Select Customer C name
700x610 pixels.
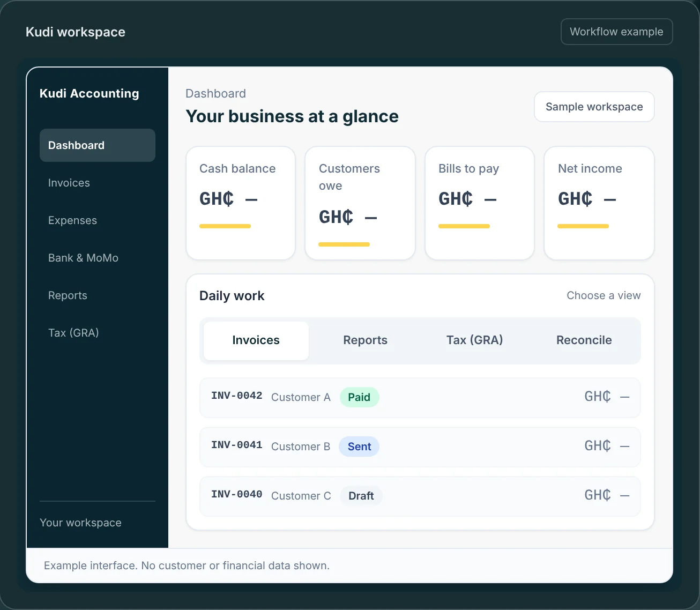(301, 496)
